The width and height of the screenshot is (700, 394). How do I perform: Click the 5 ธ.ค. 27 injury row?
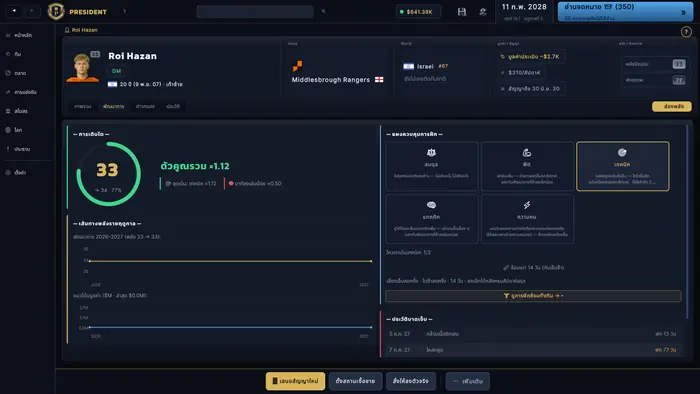coord(532,334)
